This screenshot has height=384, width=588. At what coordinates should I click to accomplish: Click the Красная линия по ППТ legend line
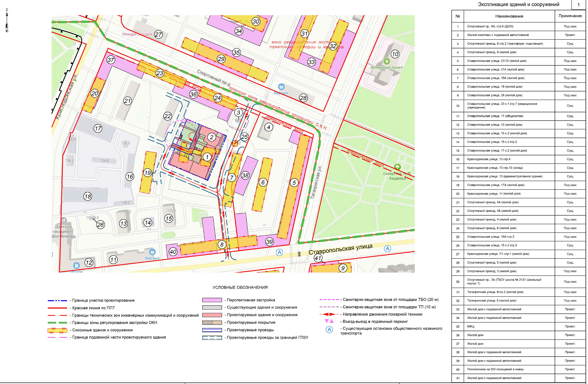[x=57, y=308]
